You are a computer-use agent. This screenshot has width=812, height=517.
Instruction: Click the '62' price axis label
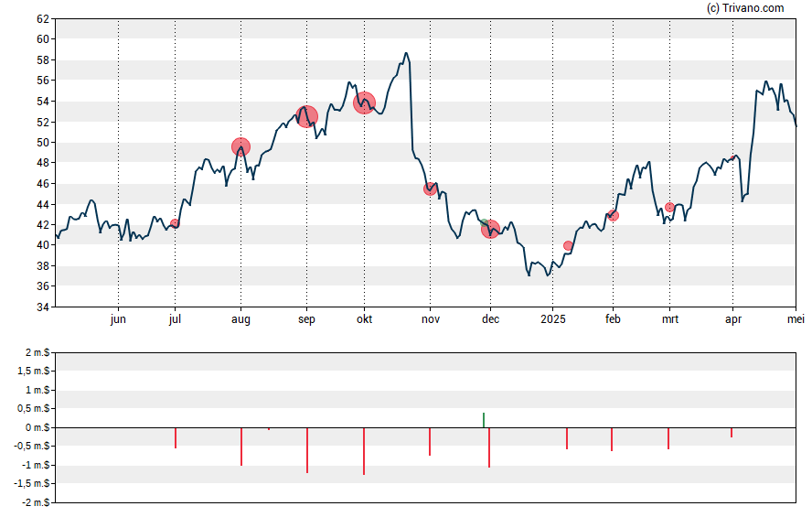43,19
